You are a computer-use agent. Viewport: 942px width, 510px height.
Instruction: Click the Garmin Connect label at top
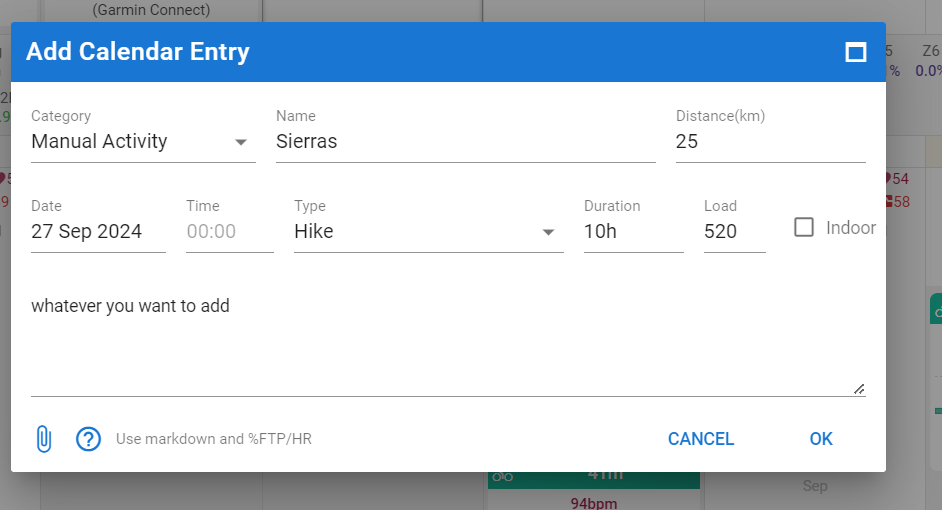(x=150, y=10)
